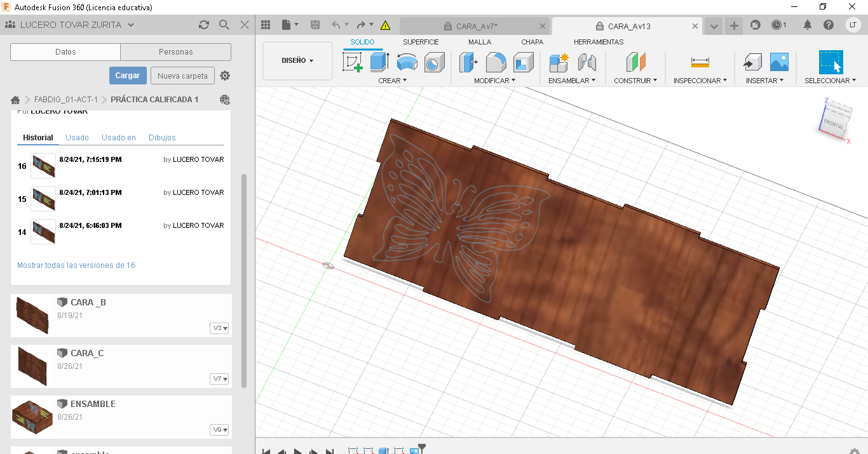The width and height of the screenshot is (868, 454).
Task: Expand the INSERTAR menu
Action: [764, 81]
